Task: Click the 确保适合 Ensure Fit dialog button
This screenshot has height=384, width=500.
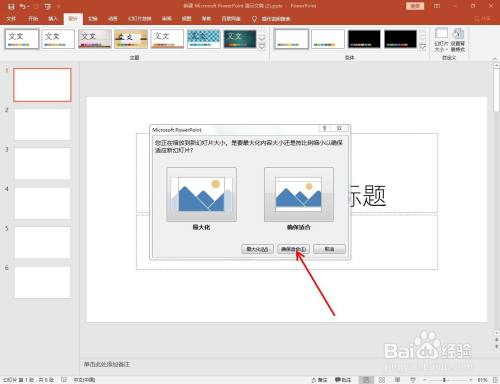Action: coord(293,249)
